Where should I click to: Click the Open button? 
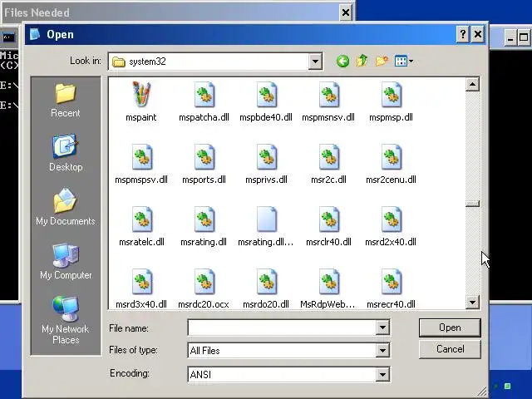(450, 328)
